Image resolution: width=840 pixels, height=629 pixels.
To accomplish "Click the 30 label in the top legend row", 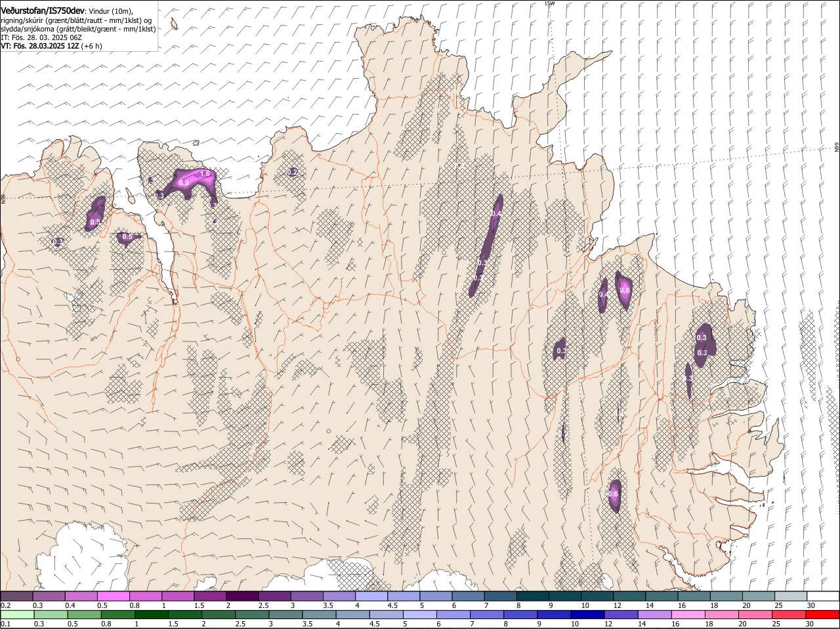I will point(811,605).
